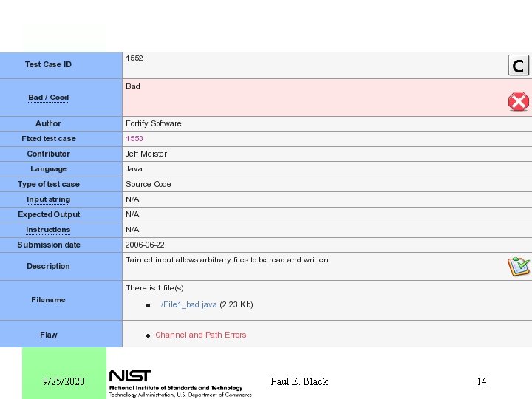Click the Input string header label

point(49,199)
